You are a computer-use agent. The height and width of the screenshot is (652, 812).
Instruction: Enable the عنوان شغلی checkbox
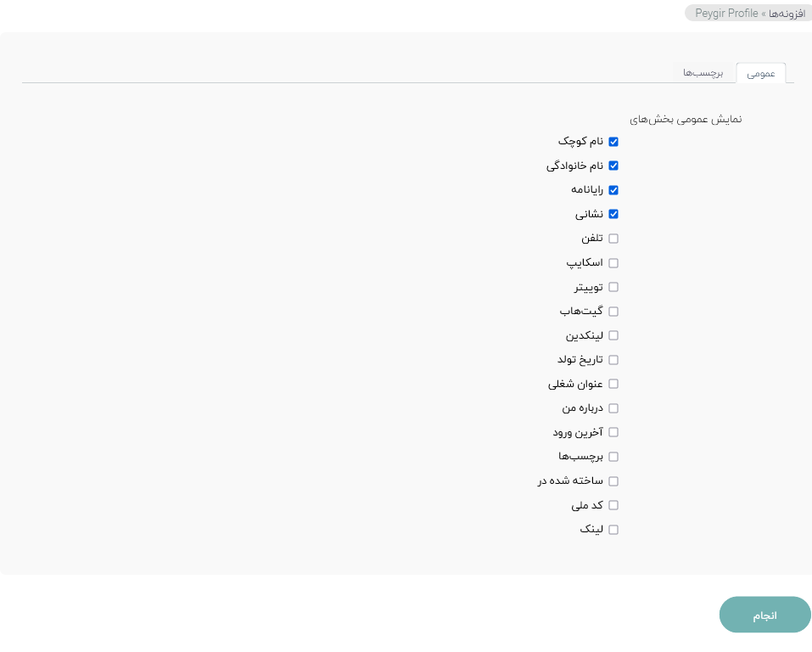613,384
